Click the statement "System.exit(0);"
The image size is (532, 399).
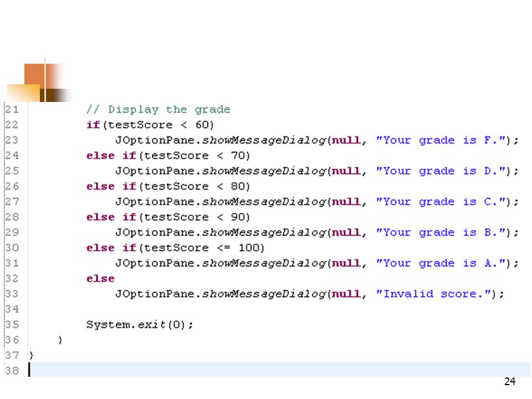pyautogui.click(x=140, y=325)
